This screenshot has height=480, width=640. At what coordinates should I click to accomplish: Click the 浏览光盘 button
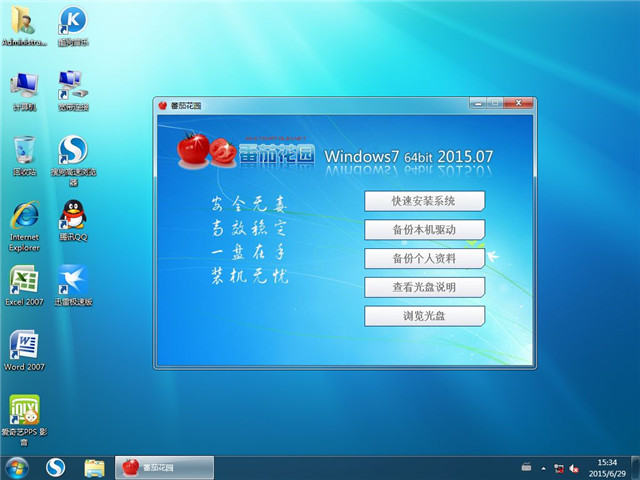[424, 316]
